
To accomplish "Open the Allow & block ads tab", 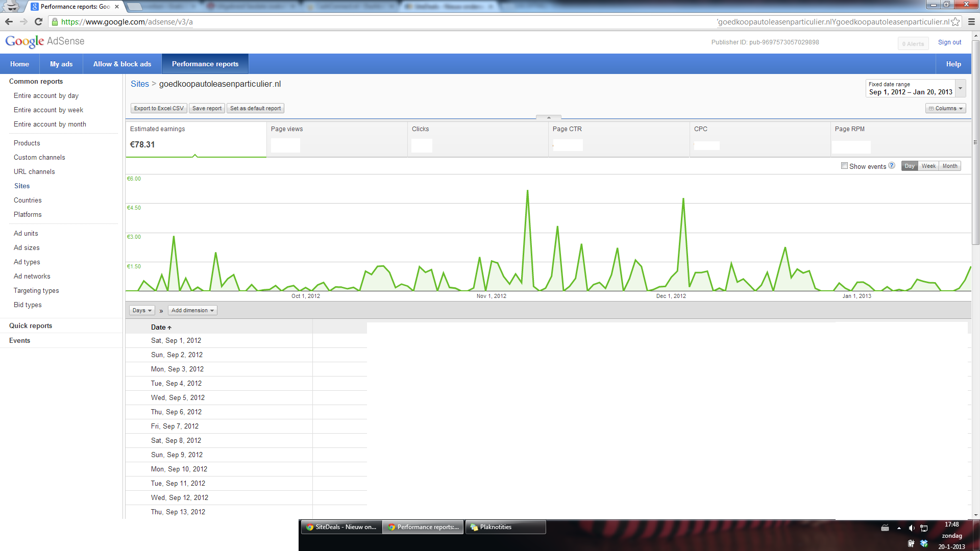I will [x=122, y=64].
